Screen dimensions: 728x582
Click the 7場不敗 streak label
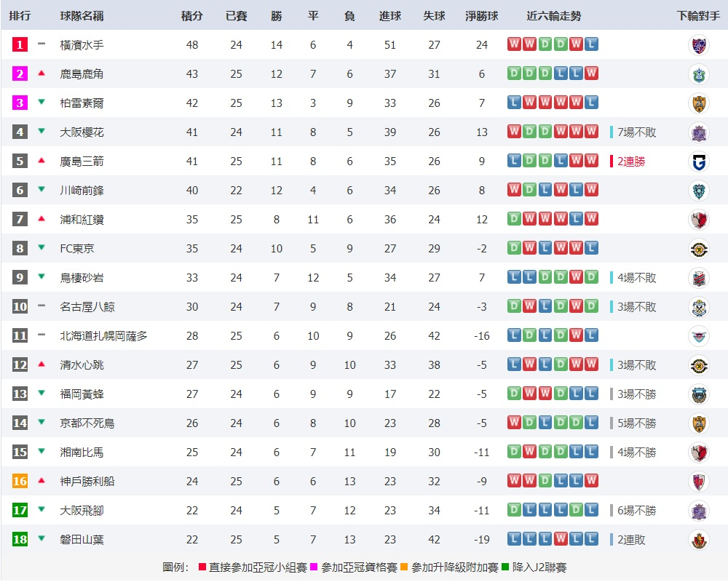[x=636, y=132]
